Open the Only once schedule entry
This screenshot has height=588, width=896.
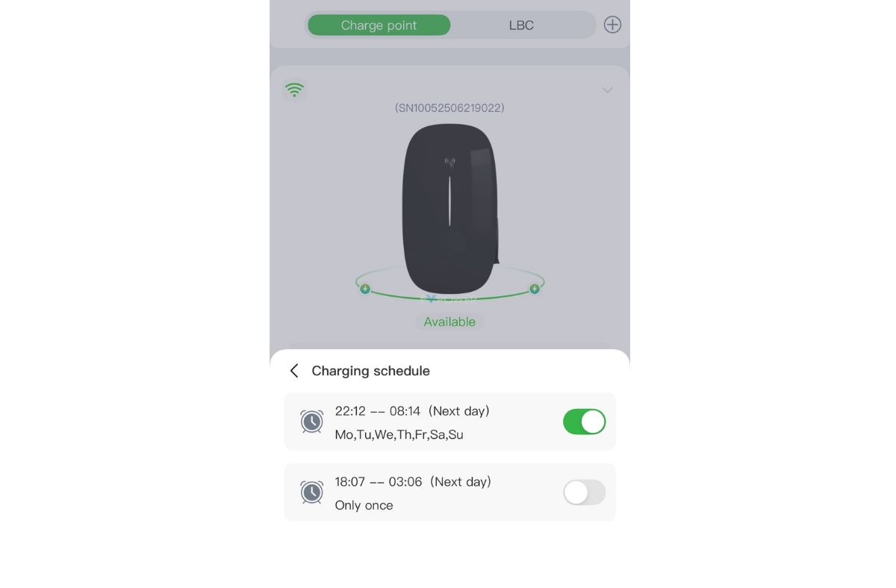[x=449, y=492]
